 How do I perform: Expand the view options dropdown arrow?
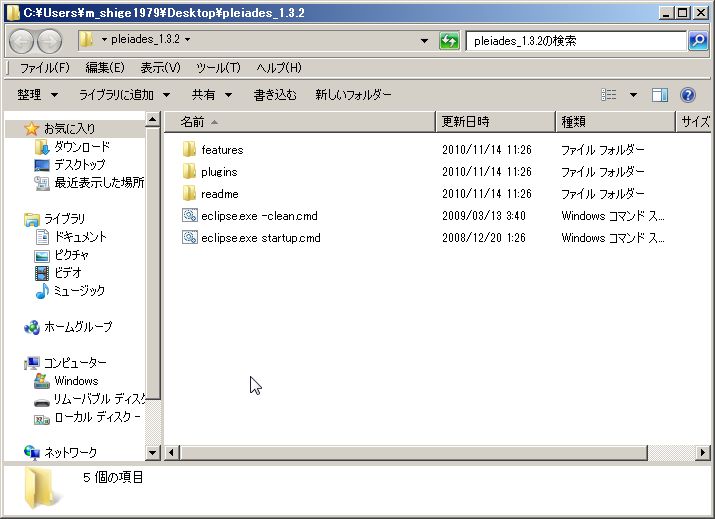click(x=633, y=95)
